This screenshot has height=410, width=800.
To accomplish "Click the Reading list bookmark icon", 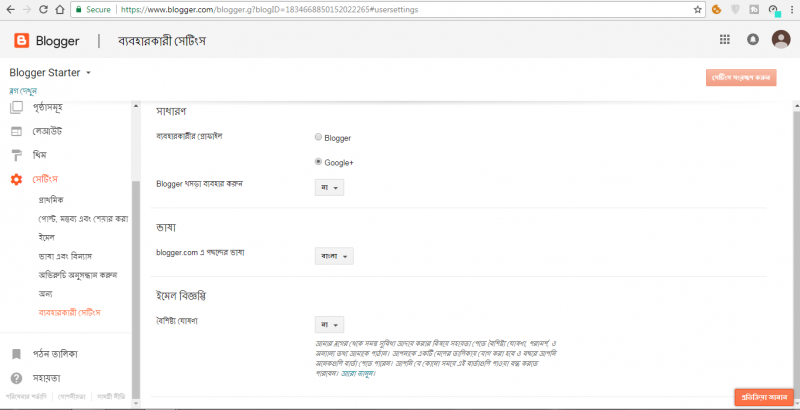I will click(x=16, y=353).
